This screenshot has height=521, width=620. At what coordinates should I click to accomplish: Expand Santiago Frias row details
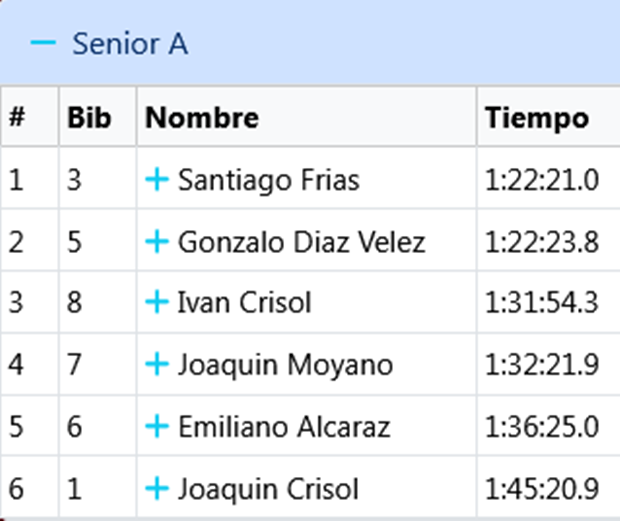156,180
